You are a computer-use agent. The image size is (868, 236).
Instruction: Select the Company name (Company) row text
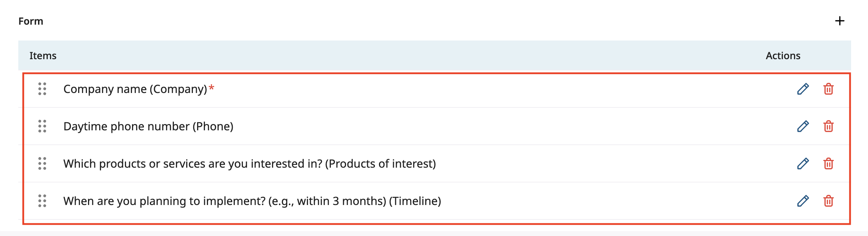pyautogui.click(x=135, y=89)
